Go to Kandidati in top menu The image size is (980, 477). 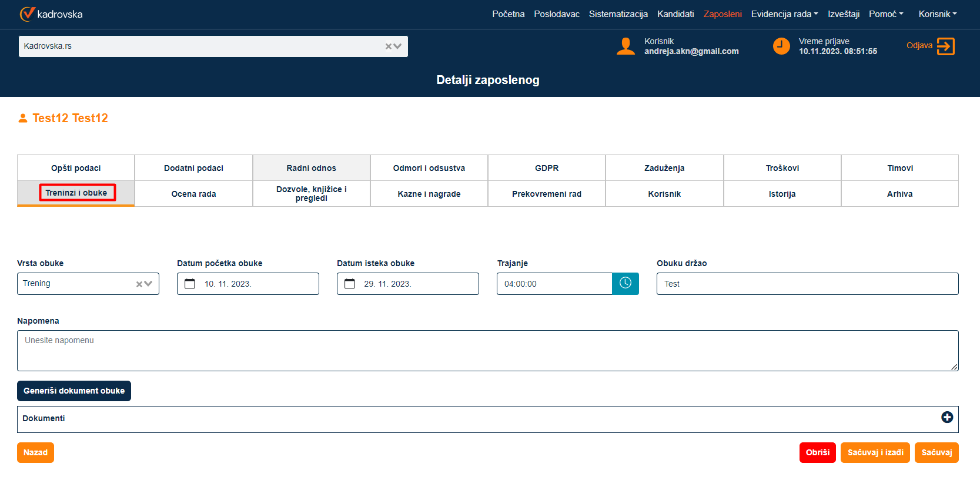tap(675, 14)
